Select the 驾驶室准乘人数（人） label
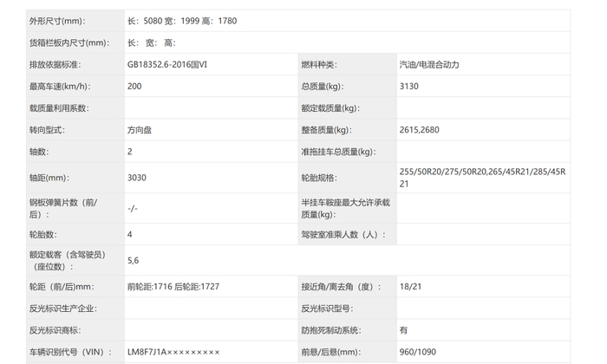The image size is (607, 364). pyautogui.click(x=343, y=234)
